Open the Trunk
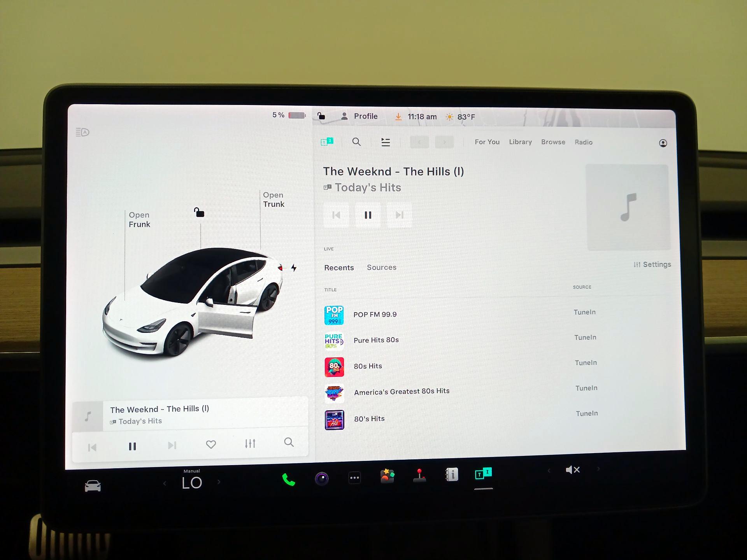The image size is (747, 560). point(274,199)
